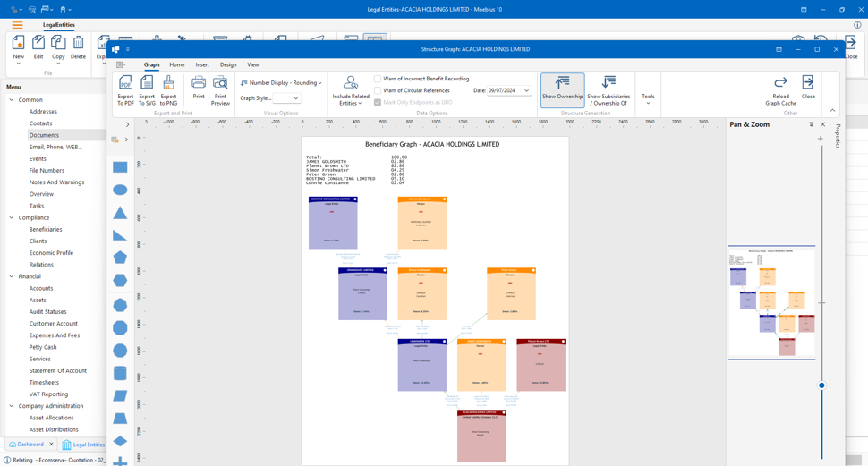Click Show Ownership button
Viewport: 868px width, 466px height.
563,89
